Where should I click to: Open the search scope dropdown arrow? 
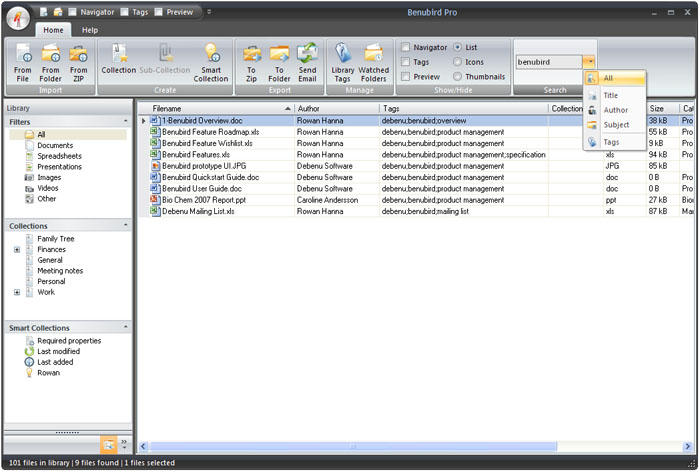(x=589, y=62)
